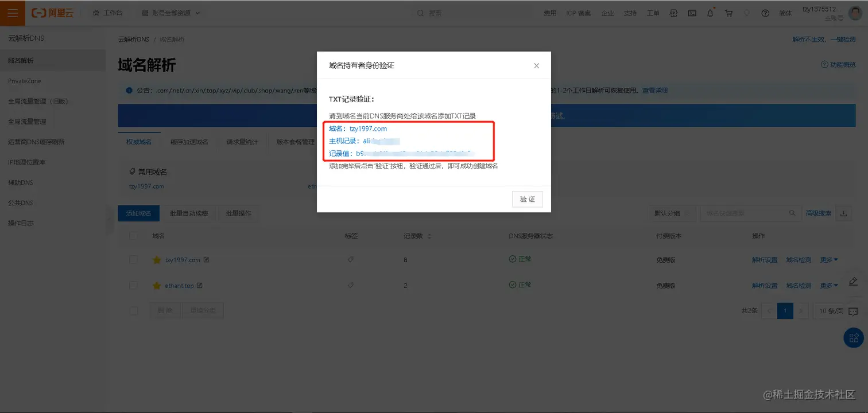Expand 更多 dropdown for tzy1997.com
Screen dimensions: 868x413
829,260
